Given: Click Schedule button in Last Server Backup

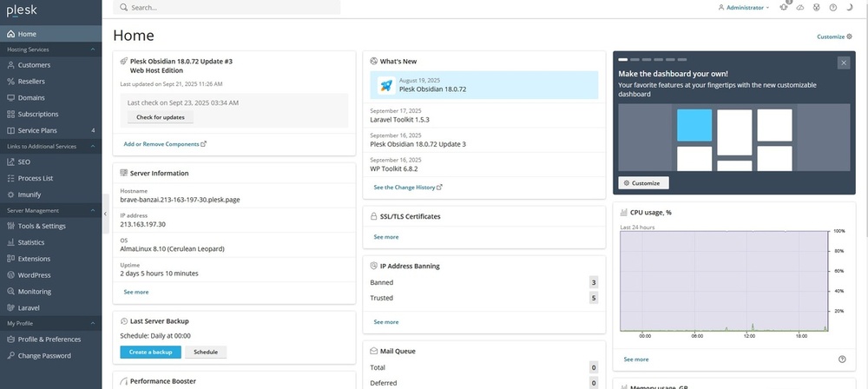Looking at the screenshot, I should click(x=206, y=352).
